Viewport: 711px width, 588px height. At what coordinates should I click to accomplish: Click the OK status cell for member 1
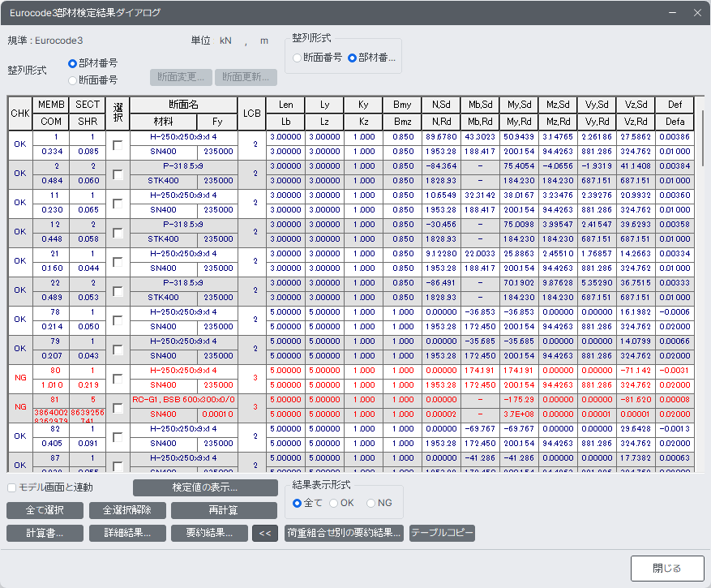click(20, 144)
